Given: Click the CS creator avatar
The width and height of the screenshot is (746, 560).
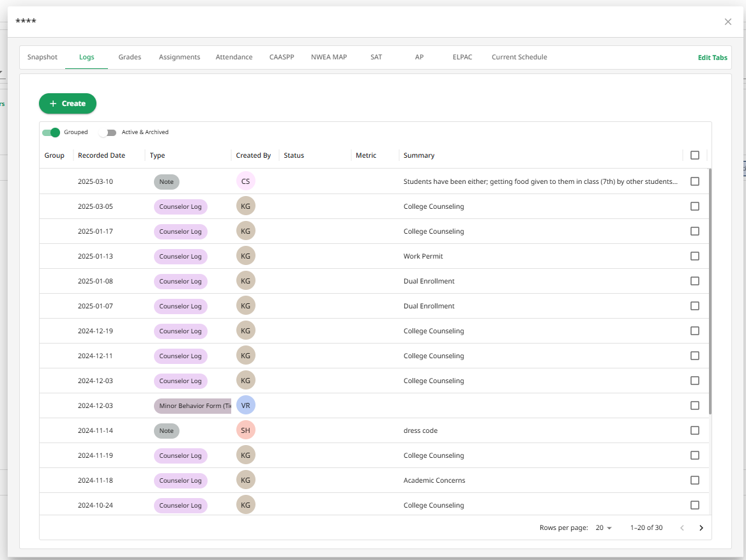Looking at the screenshot, I should (x=245, y=181).
